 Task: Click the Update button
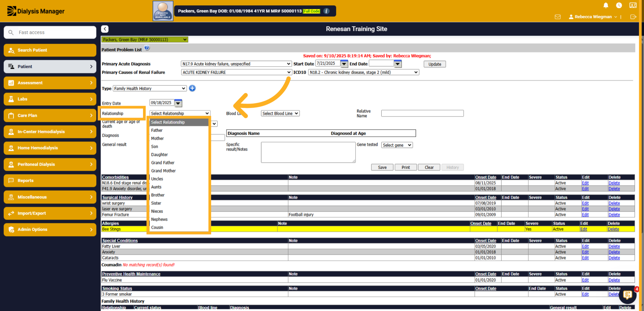coord(435,64)
